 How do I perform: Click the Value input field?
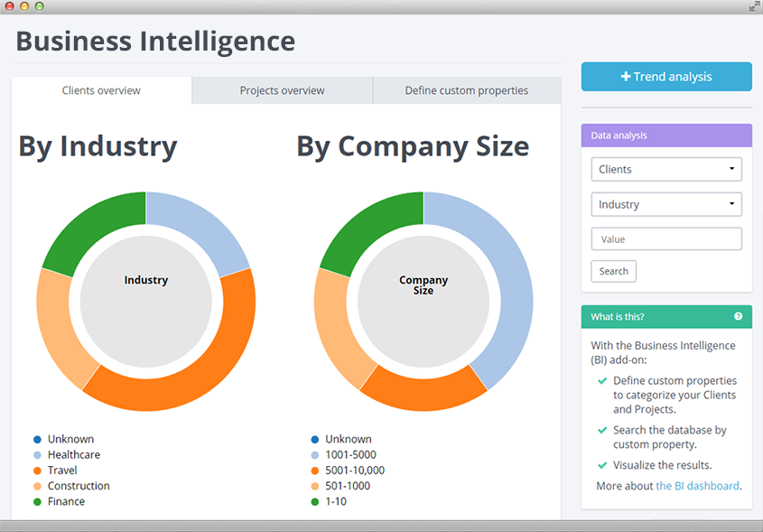pos(665,238)
